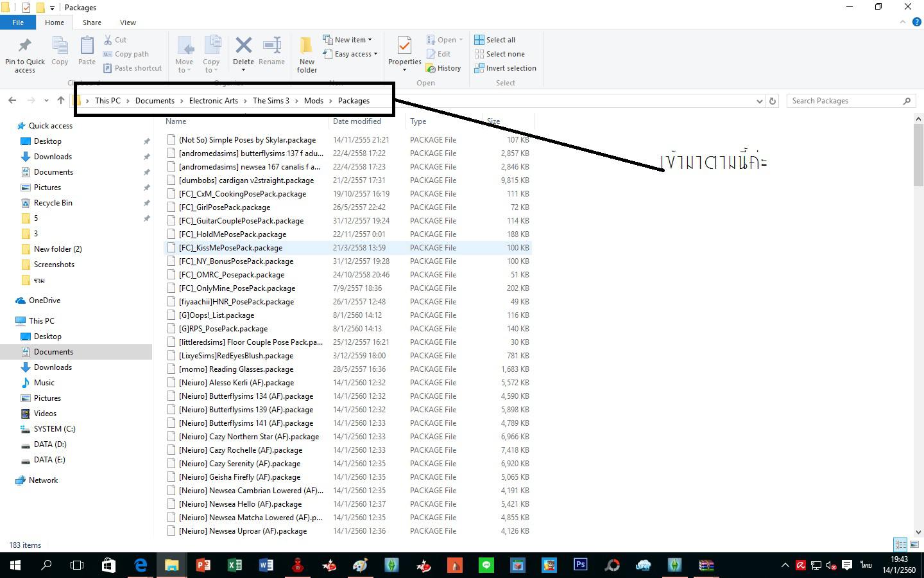The width and height of the screenshot is (924, 578).
Task: Refresh the Packages folder view
Action: pyautogui.click(x=773, y=101)
